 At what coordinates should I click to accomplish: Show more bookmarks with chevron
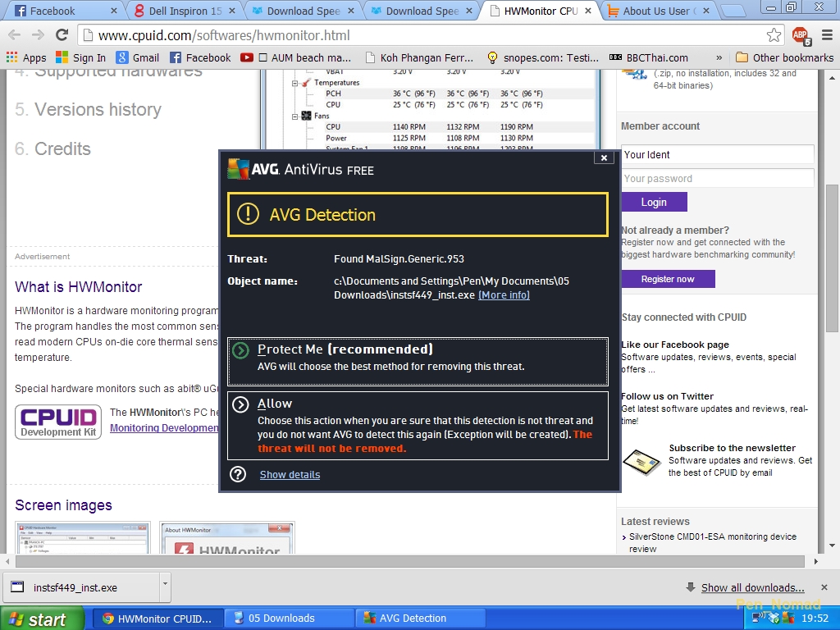click(x=719, y=58)
